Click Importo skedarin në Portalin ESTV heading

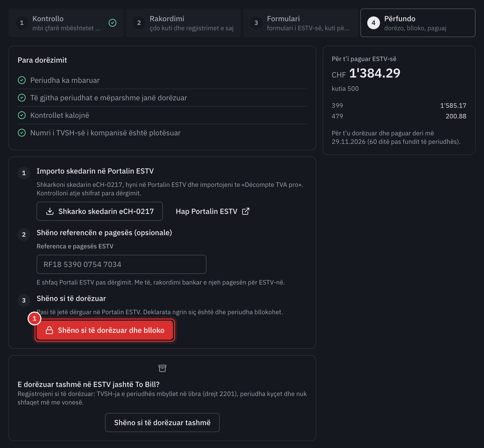pos(95,171)
